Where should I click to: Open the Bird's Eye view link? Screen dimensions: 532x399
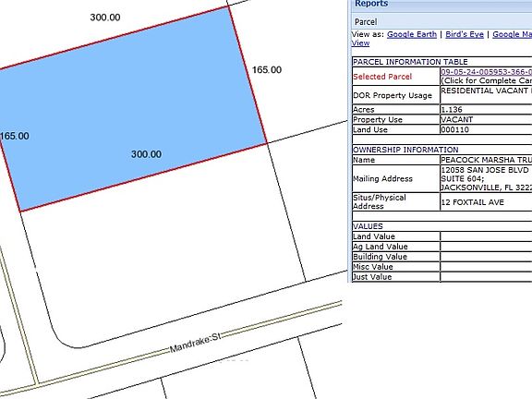coord(465,34)
